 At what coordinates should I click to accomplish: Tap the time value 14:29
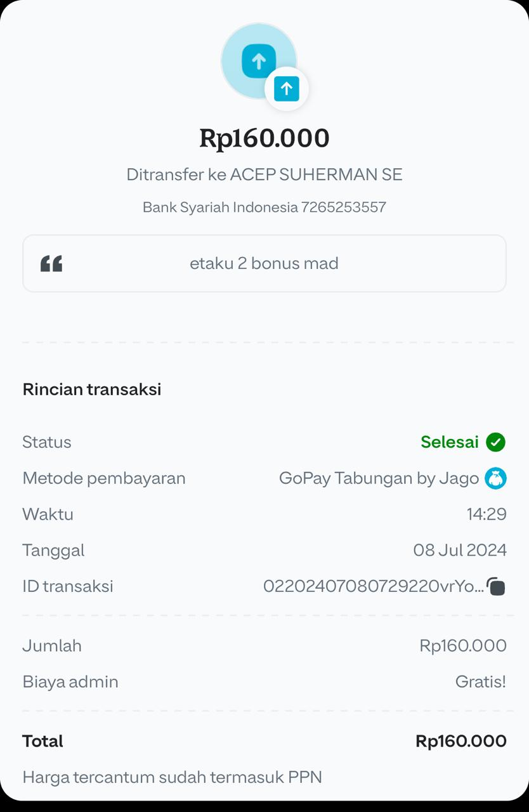[487, 514]
